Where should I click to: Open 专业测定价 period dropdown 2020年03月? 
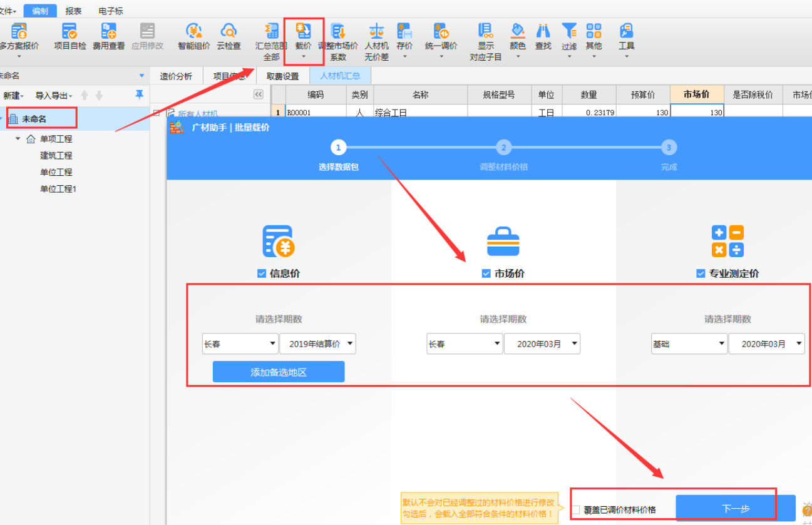pyautogui.click(x=767, y=344)
